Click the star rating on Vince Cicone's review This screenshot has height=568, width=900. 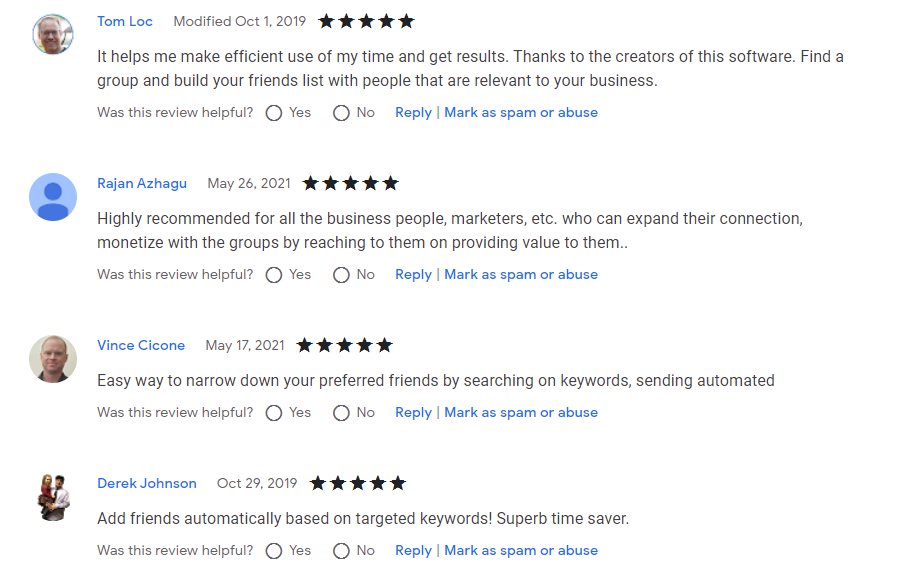pyautogui.click(x=344, y=345)
